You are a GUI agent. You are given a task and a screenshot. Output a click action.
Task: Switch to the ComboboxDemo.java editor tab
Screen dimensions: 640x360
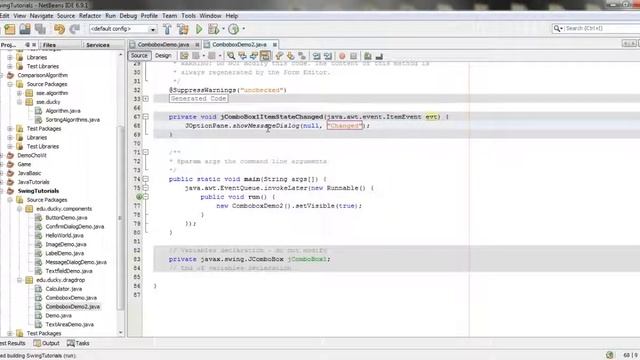[x=163, y=44]
